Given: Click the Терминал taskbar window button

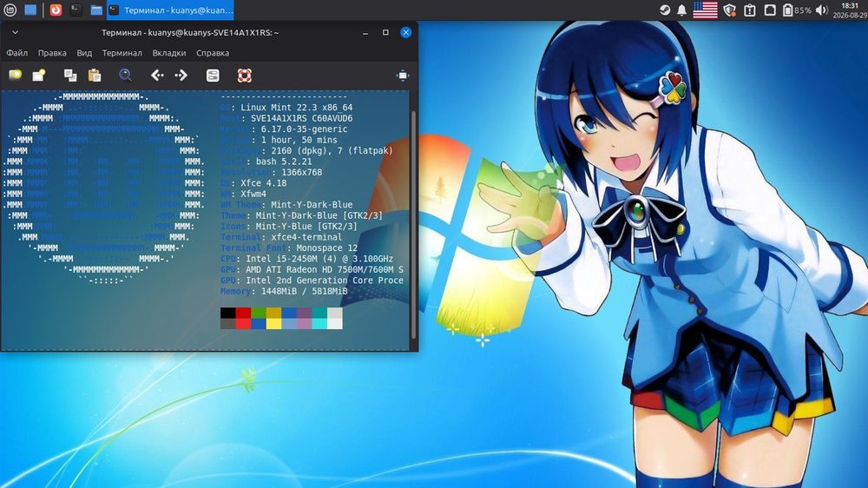Looking at the screenshot, I should (x=170, y=10).
